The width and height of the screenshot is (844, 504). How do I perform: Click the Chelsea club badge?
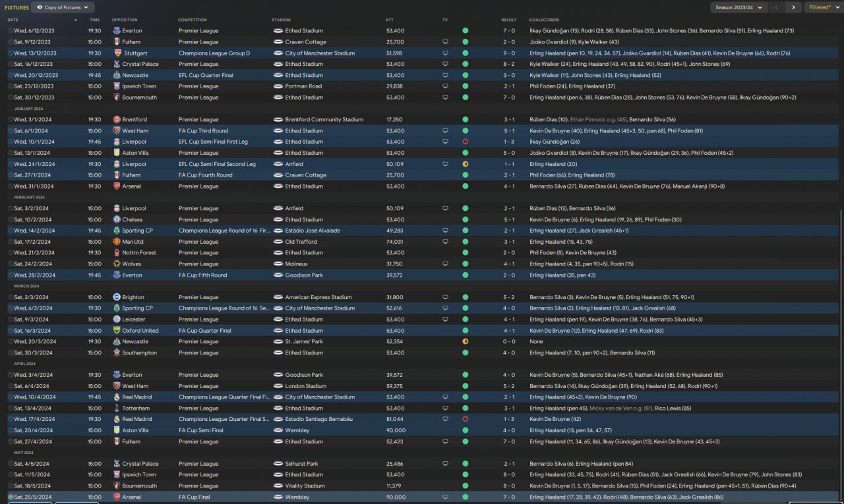pos(117,219)
